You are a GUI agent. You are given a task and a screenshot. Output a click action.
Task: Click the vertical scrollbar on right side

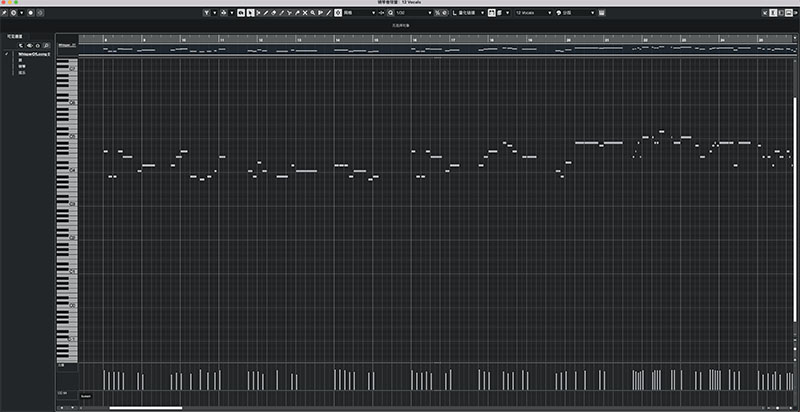point(794,209)
